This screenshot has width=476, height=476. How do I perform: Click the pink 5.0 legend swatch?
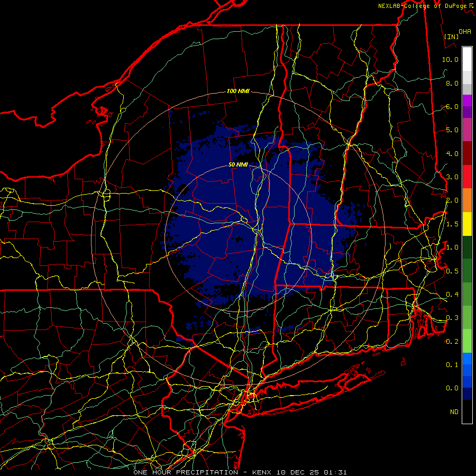(x=467, y=130)
